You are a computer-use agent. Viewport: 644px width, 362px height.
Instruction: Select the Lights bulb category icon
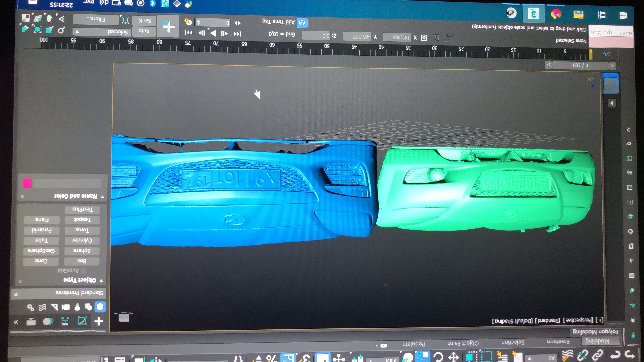tap(77, 307)
